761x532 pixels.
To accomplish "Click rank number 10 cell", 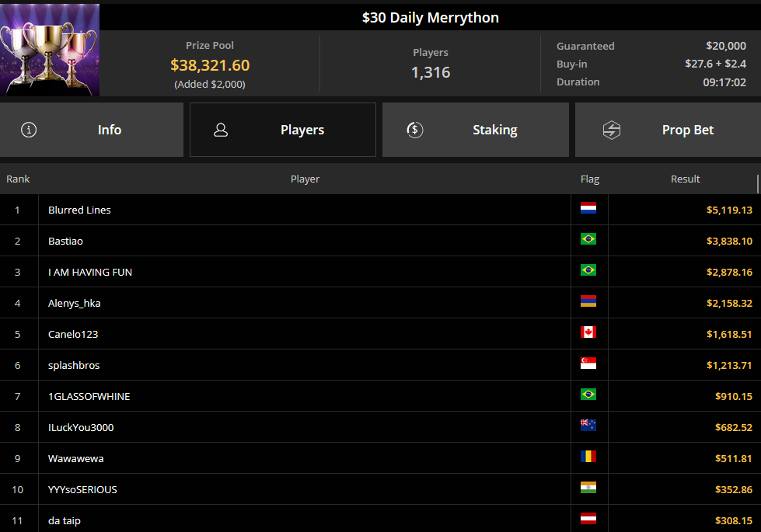I will coord(17,489).
